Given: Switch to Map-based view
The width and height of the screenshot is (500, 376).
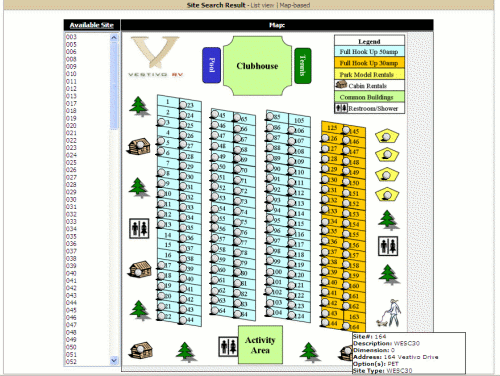Looking at the screenshot, I should [x=295, y=5].
